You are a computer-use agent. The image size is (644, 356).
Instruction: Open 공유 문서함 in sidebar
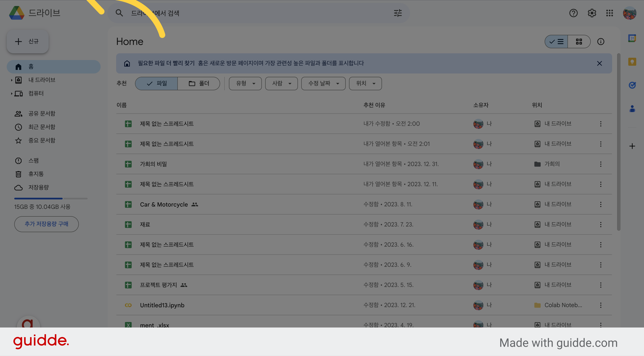53,113
